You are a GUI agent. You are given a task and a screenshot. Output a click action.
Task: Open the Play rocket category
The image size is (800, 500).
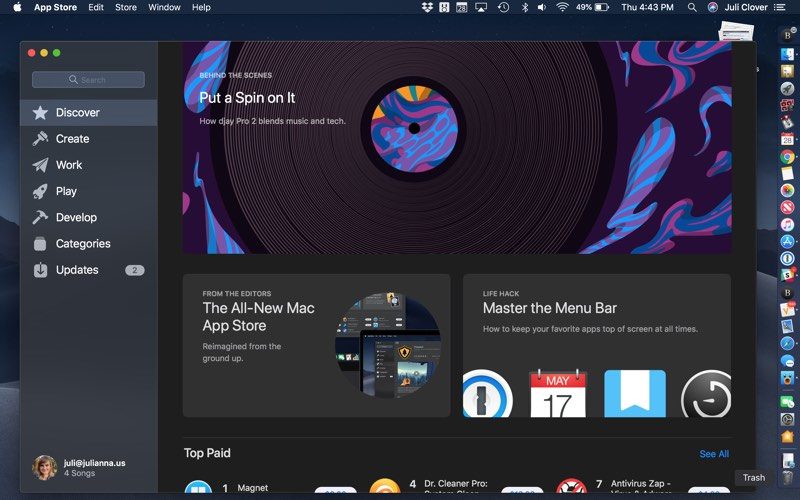(x=88, y=191)
